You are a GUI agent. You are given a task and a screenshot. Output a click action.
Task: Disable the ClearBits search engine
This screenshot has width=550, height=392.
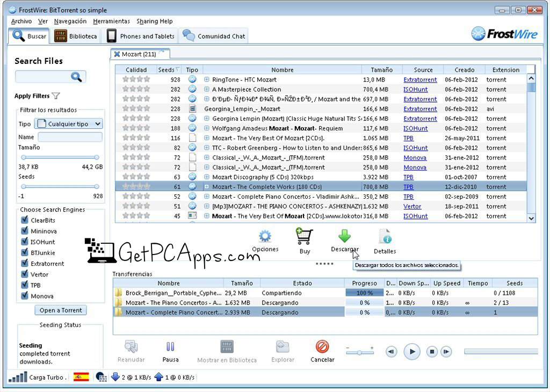tap(24, 220)
